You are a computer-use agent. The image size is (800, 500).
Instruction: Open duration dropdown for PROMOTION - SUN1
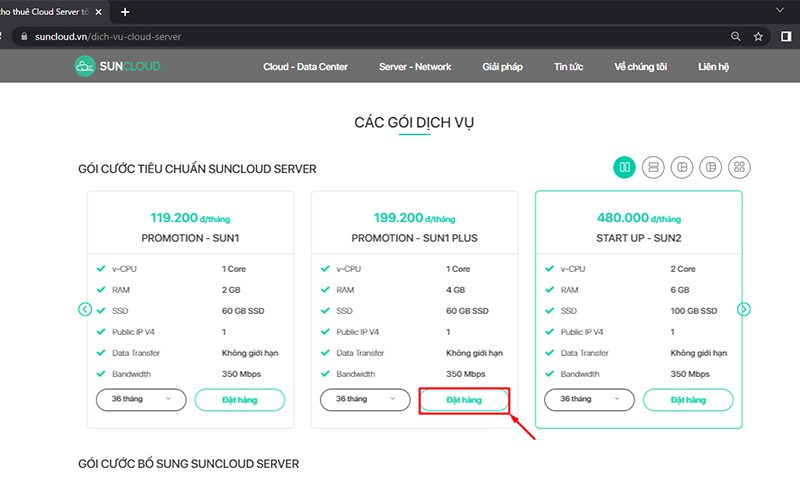pos(141,399)
